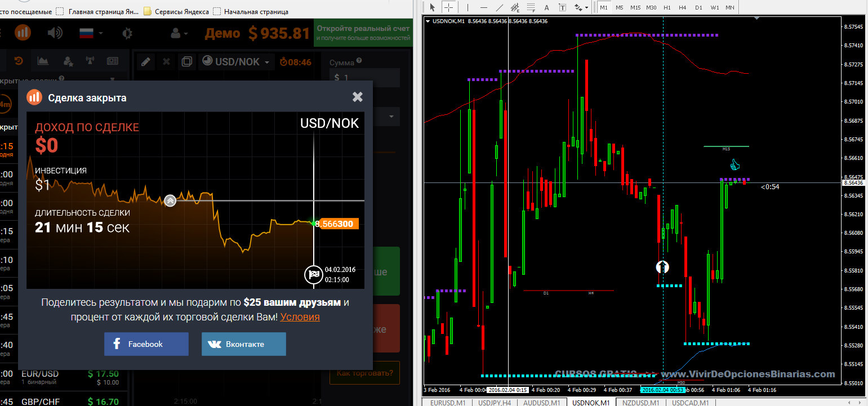
Task: Close the 'Сделка закрыта' dialog
Action: click(358, 97)
